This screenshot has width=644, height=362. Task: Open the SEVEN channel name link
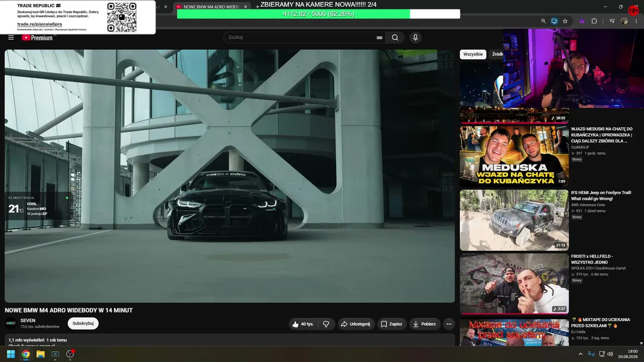point(28,321)
